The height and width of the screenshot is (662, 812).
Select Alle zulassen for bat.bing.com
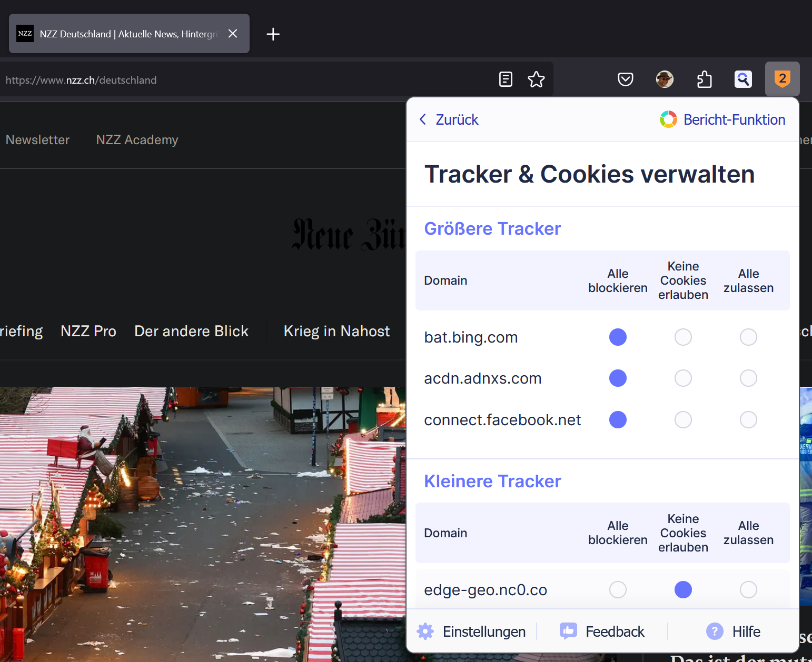748,337
